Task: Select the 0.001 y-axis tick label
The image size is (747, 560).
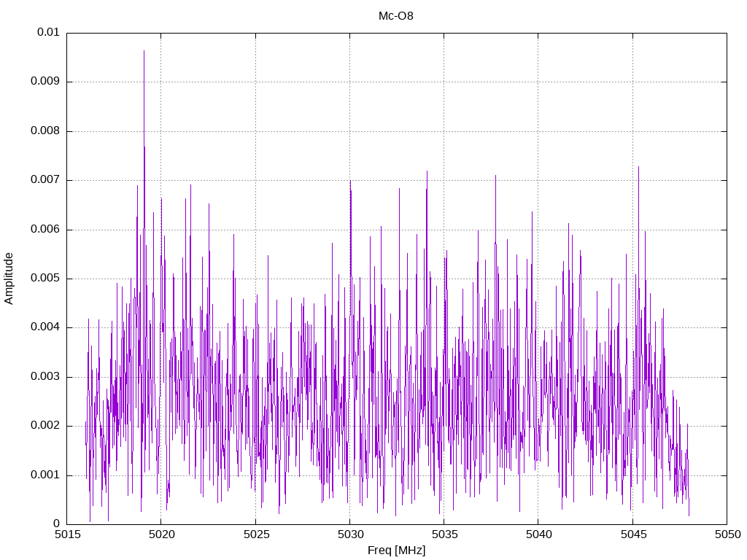Action: (44, 475)
